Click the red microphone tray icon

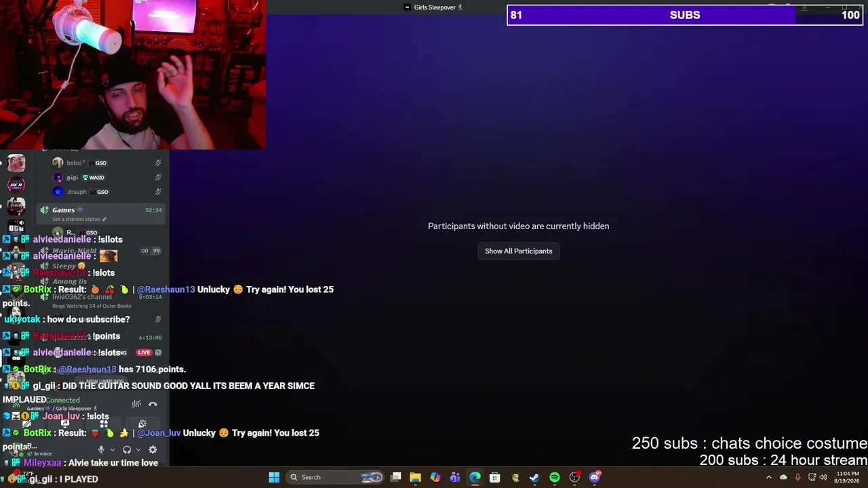pos(797,477)
